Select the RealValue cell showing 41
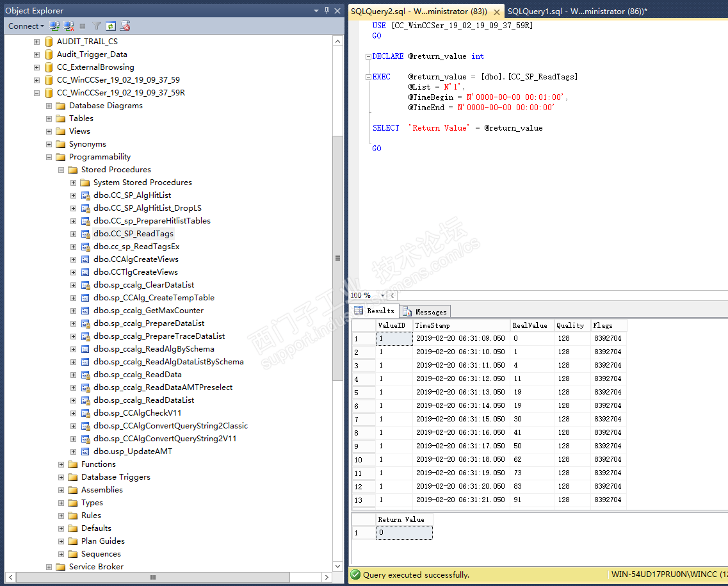Viewport: 728px width, 586px height. 531,433
